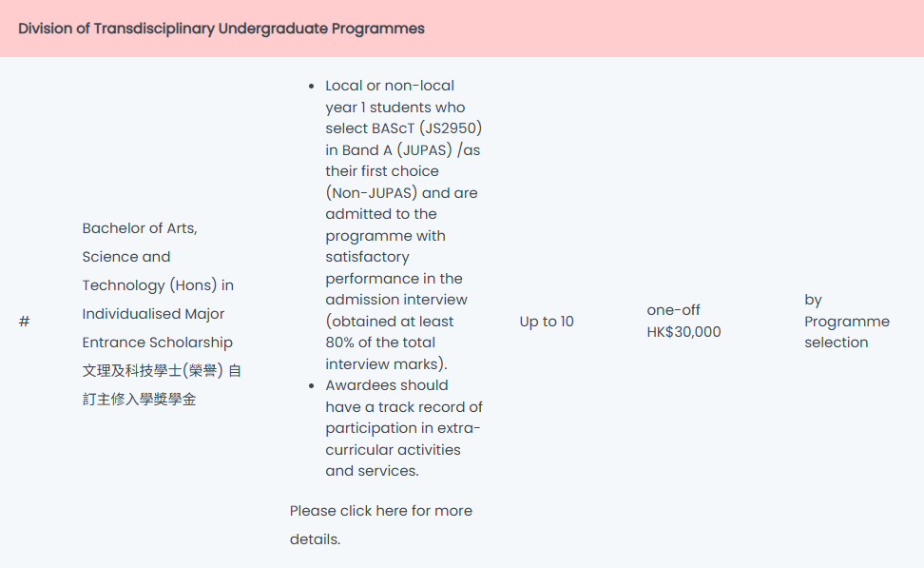Click the "Bachelor of Arts," title line
This screenshot has width=924, height=568.
140,228
